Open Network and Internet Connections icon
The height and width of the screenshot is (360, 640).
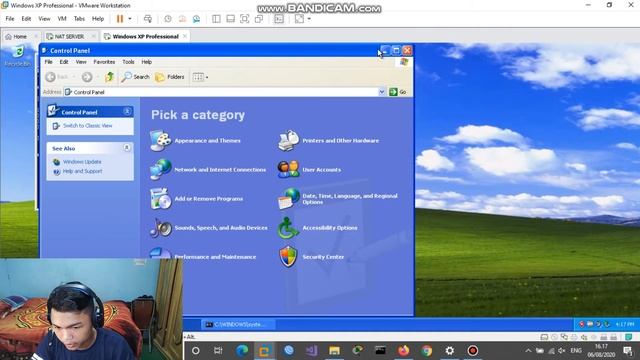coord(160,169)
